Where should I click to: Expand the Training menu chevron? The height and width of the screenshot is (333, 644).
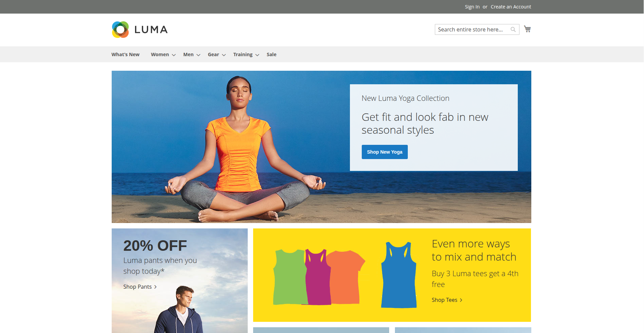(x=257, y=55)
